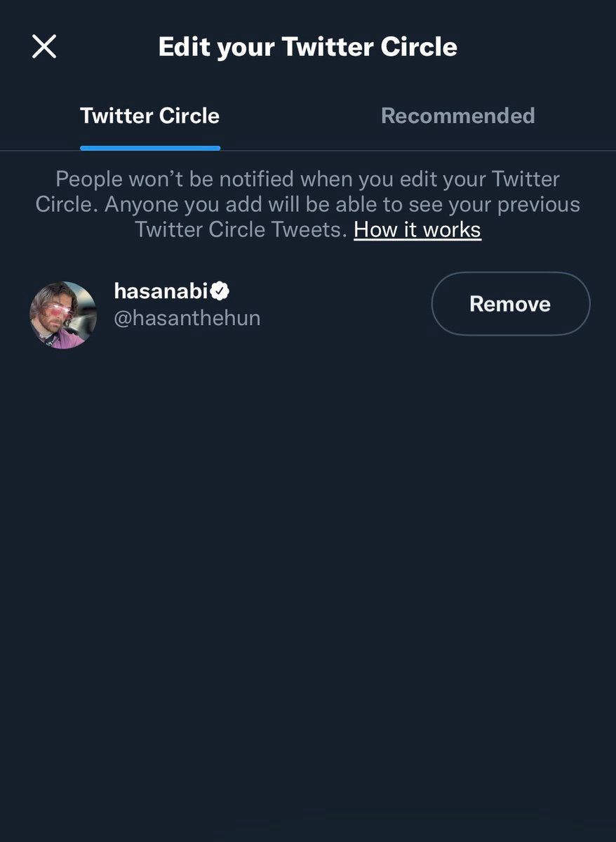Image resolution: width=616 pixels, height=842 pixels.
Task: Click the Edit your Twitter Circle title
Action: click(307, 47)
